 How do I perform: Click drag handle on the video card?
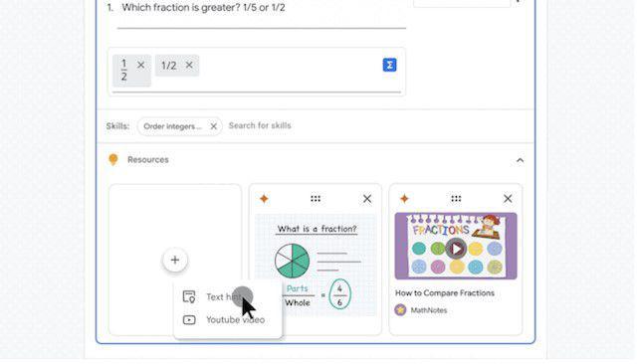point(456,199)
